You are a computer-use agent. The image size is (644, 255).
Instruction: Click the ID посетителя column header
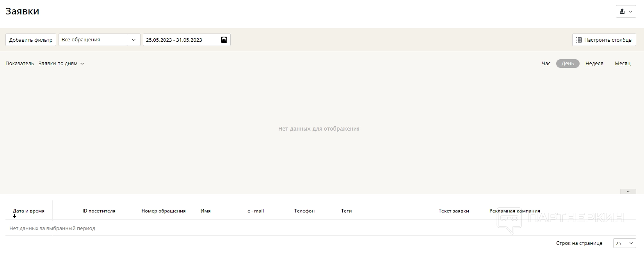pyautogui.click(x=99, y=211)
